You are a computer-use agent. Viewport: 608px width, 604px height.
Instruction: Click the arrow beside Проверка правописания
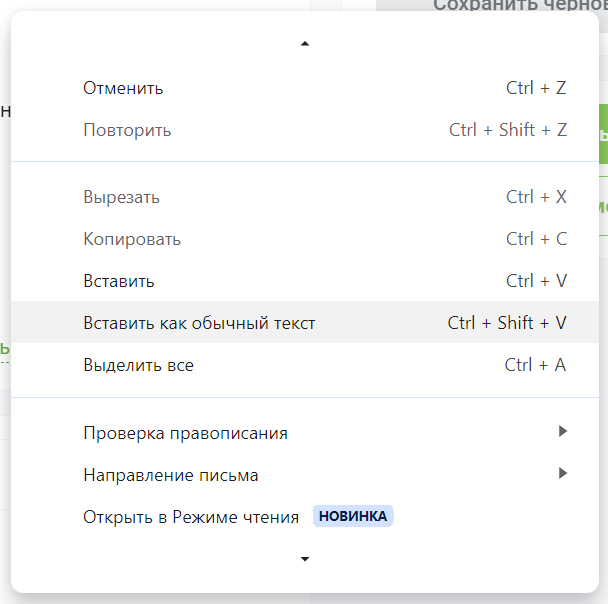[563, 431]
